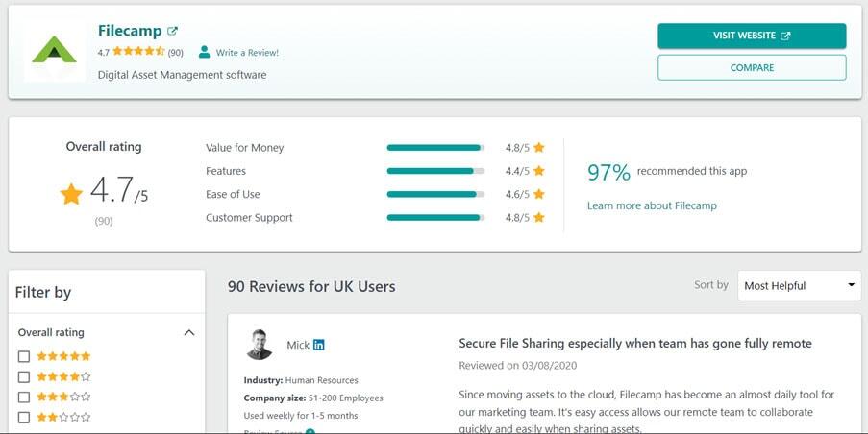The height and width of the screenshot is (434, 868).
Task: Click the Compare button
Action: pyautogui.click(x=752, y=67)
